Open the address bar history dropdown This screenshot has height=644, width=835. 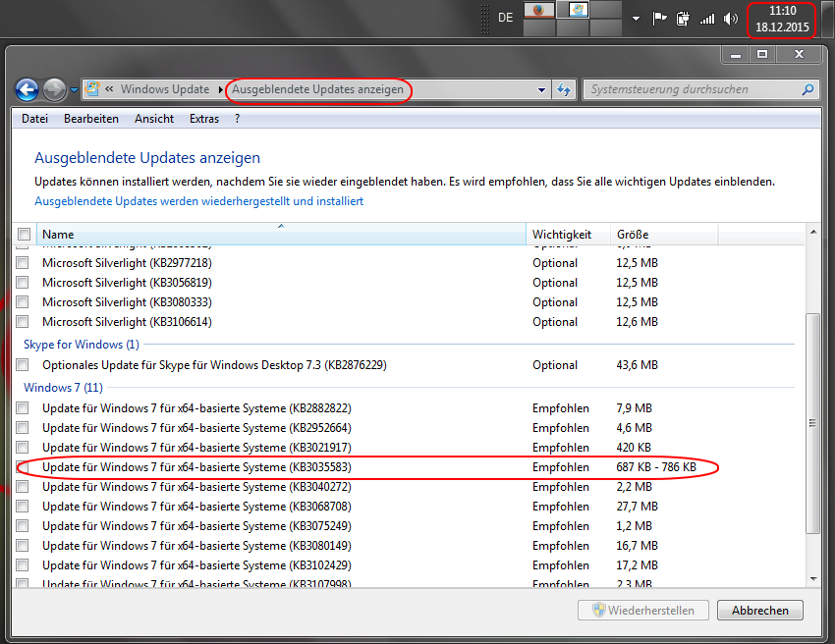[541, 89]
